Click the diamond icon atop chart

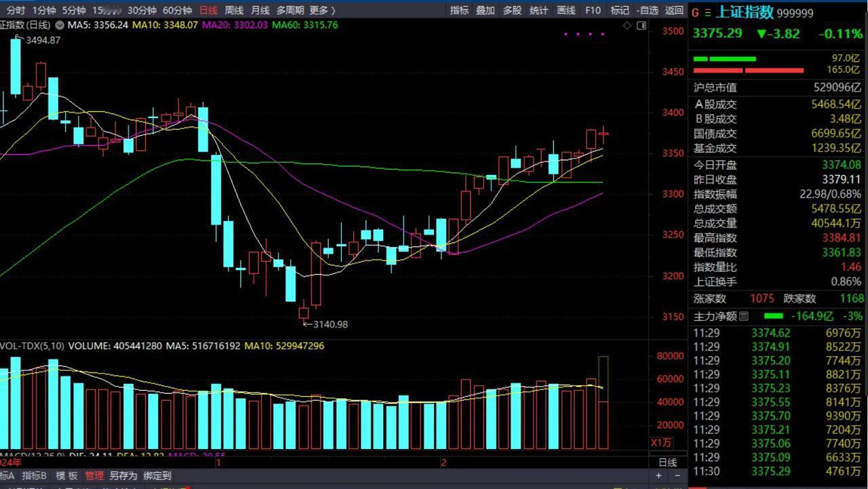click(628, 26)
